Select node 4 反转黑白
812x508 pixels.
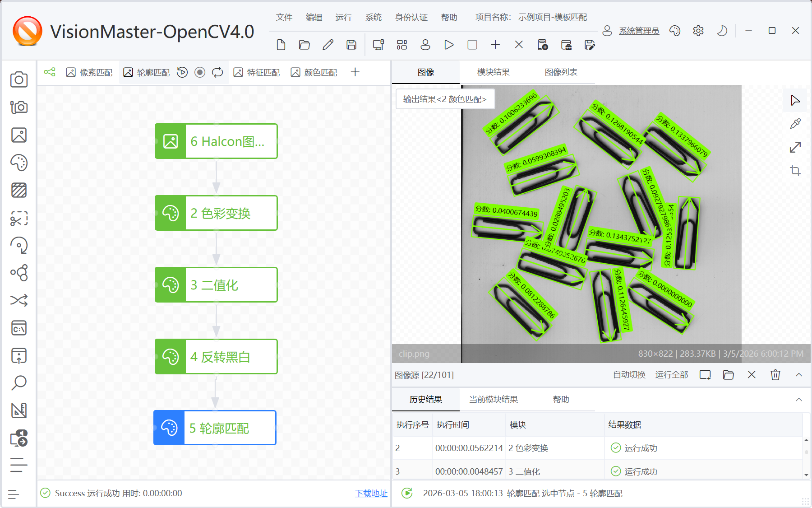click(x=216, y=357)
